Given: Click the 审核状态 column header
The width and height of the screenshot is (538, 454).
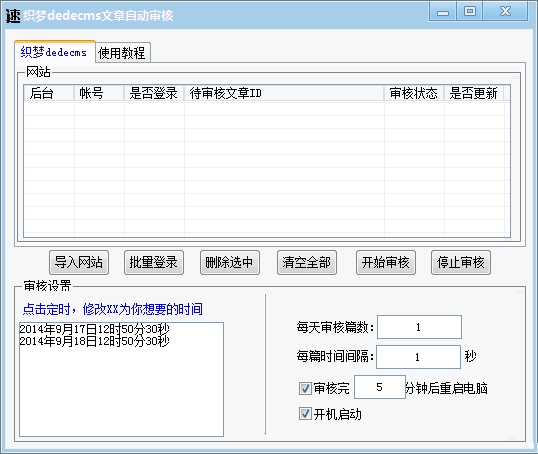Looking at the screenshot, I should pos(414,93).
